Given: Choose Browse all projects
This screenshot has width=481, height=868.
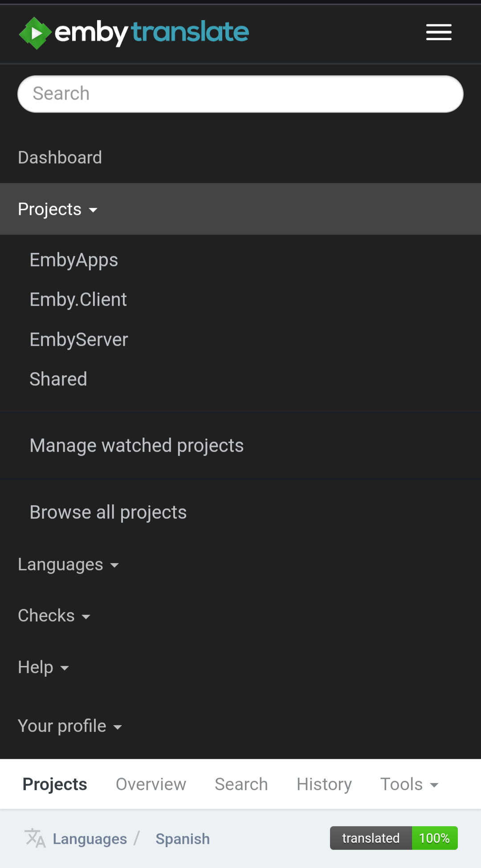Looking at the screenshot, I should pyautogui.click(x=108, y=512).
